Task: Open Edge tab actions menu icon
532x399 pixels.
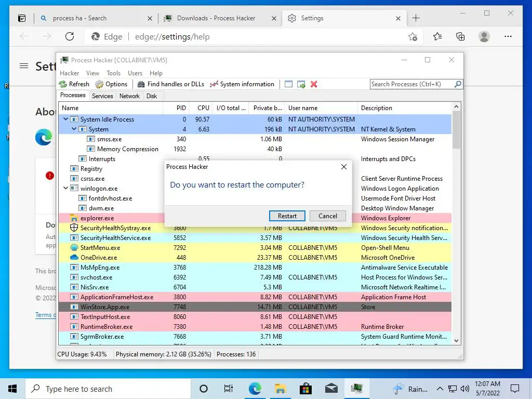Action: coord(22,18)
